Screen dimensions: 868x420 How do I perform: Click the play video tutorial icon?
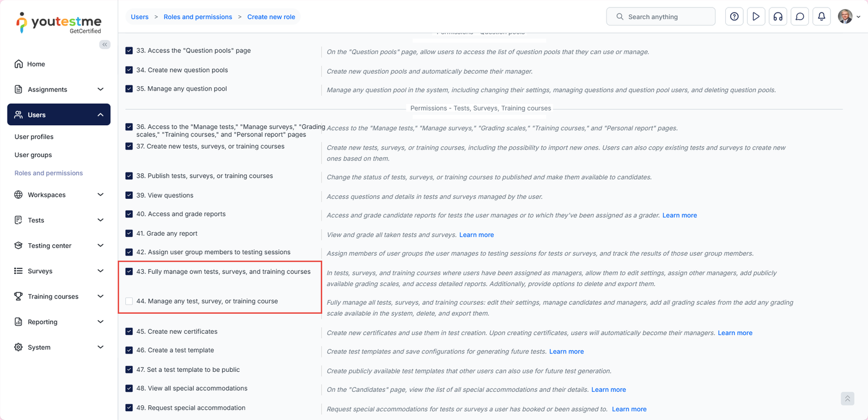coord(756,17)
